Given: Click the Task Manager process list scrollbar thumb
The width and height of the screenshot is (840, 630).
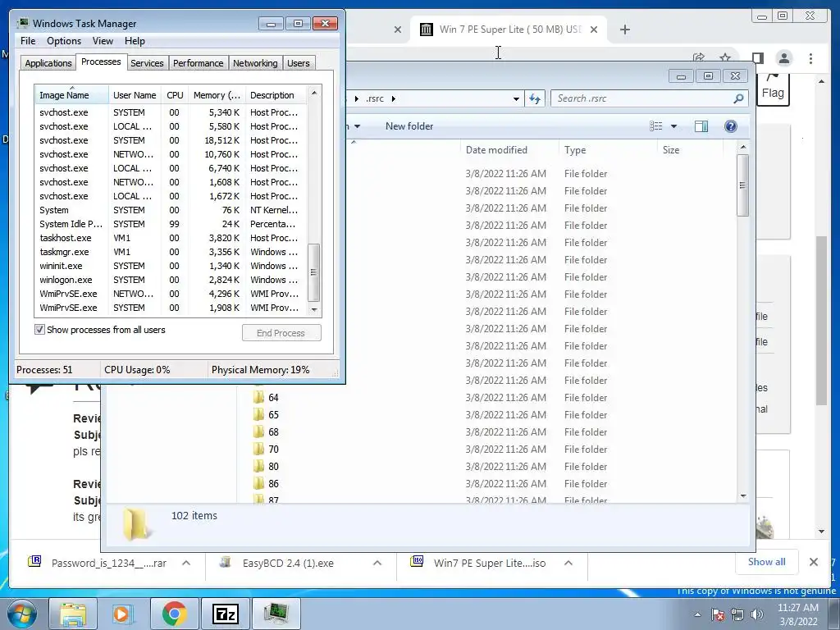Looking at the screenshot, I should 314,272.
